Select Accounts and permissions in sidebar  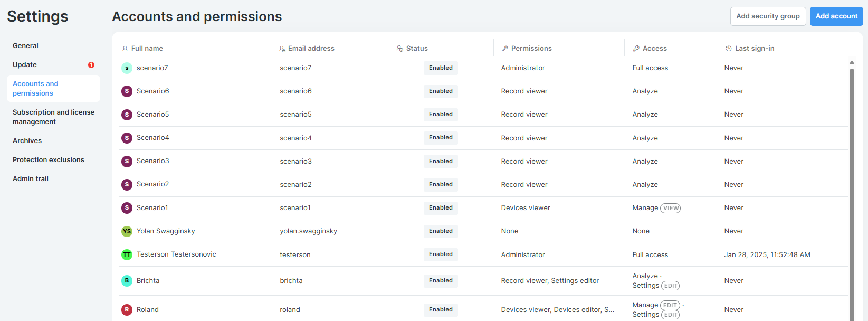pyautogui.click(x=53, y=89)
